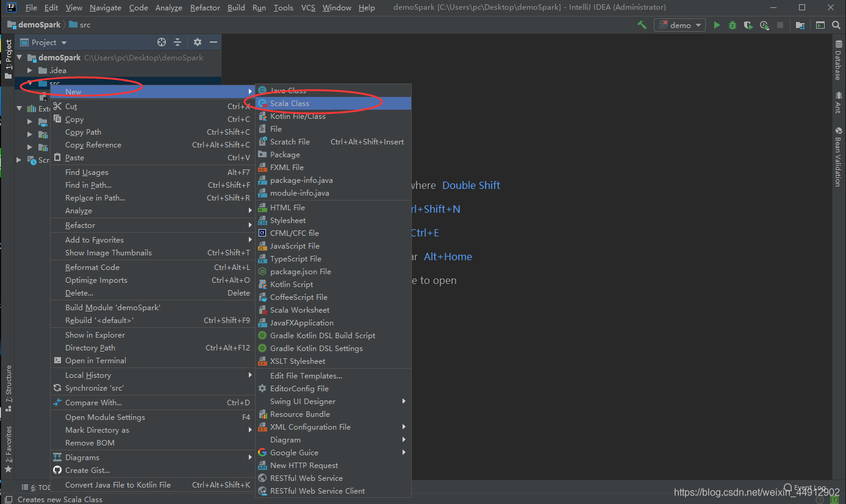Start debugging with the green bug icon
Viewport: 846px width, 504px height.
pyautogui.click(x=733, y=25)
